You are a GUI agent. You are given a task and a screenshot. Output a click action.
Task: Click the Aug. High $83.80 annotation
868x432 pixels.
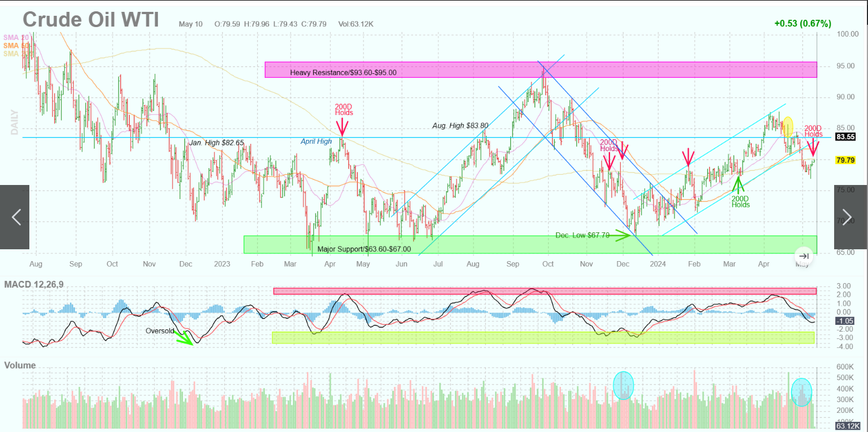click(461, 125)
